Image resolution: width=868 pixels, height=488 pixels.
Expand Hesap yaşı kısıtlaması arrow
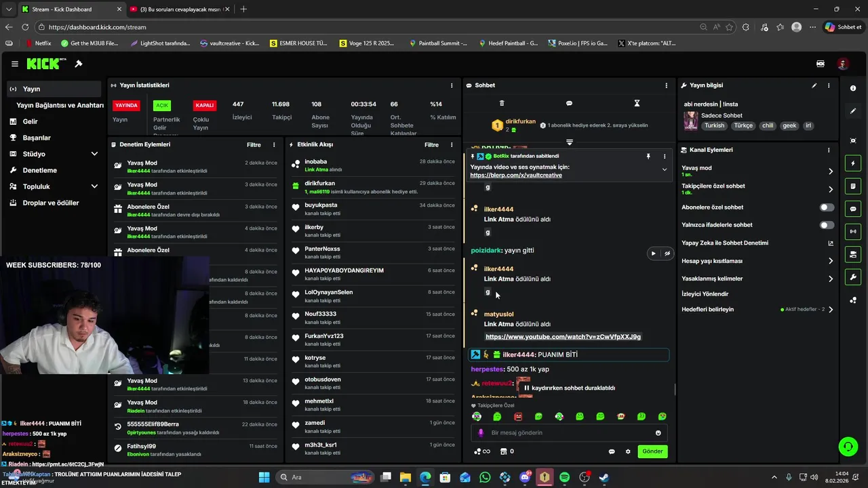tap(831, 261)
